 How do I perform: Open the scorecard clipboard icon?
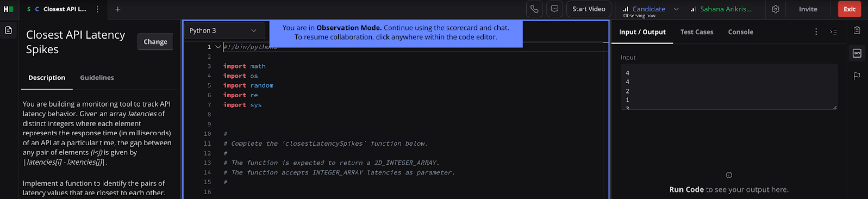pyautogui.click(x=857, y=30)
